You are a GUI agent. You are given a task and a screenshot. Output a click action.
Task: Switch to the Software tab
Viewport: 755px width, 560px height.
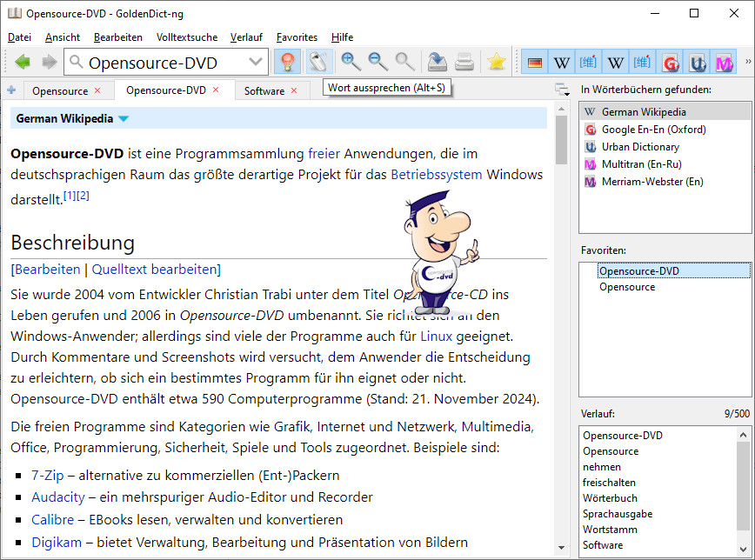point(264,90)
